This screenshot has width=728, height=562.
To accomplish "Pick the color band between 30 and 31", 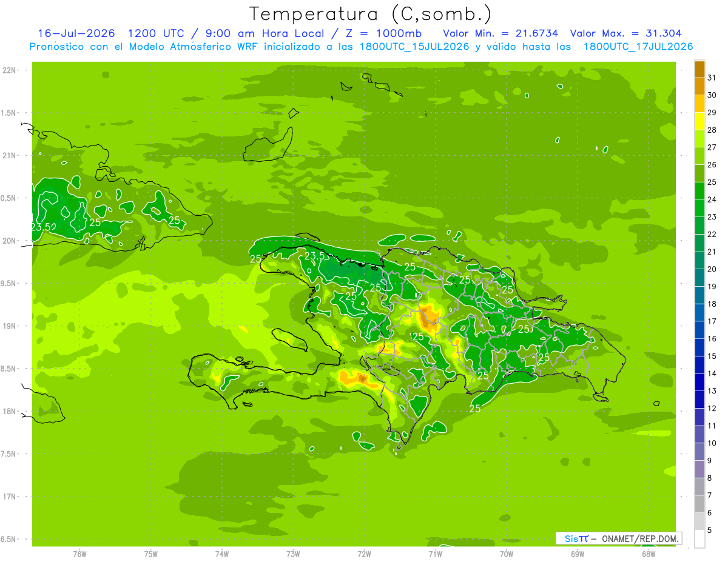I will coord(699,86).
